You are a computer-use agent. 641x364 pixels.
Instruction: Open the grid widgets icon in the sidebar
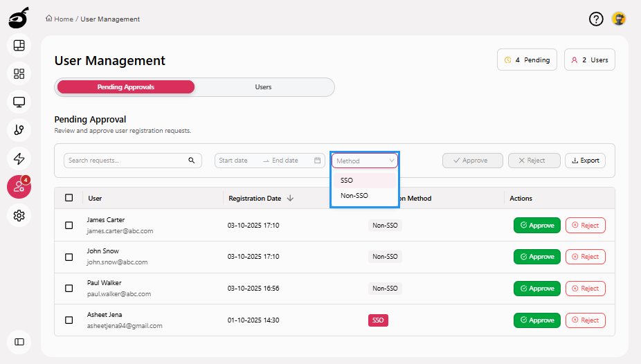19,73
